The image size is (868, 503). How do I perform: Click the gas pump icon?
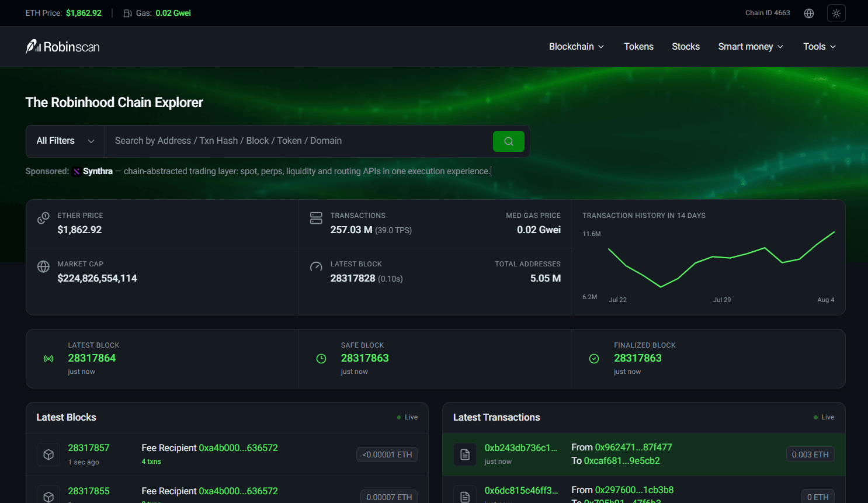point(127,13)
